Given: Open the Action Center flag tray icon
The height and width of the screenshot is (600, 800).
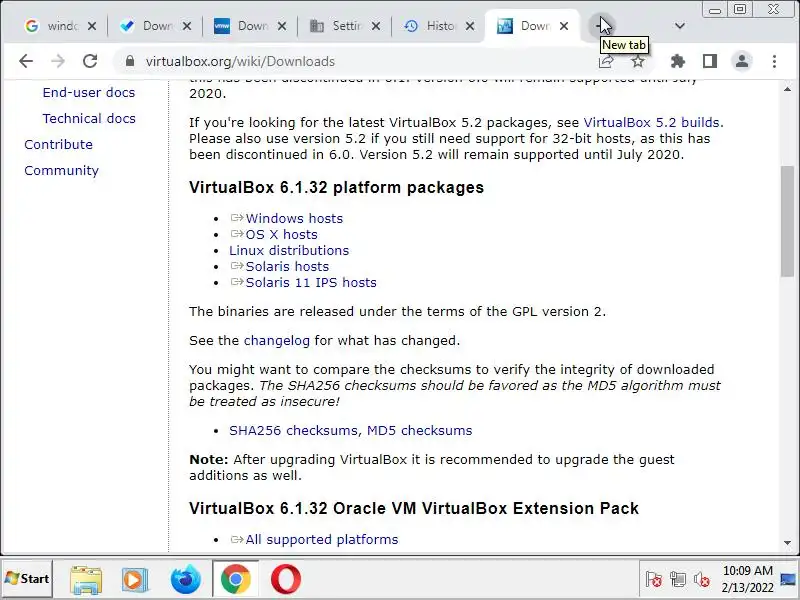Looking at the screenshot, I should (654, 580).
